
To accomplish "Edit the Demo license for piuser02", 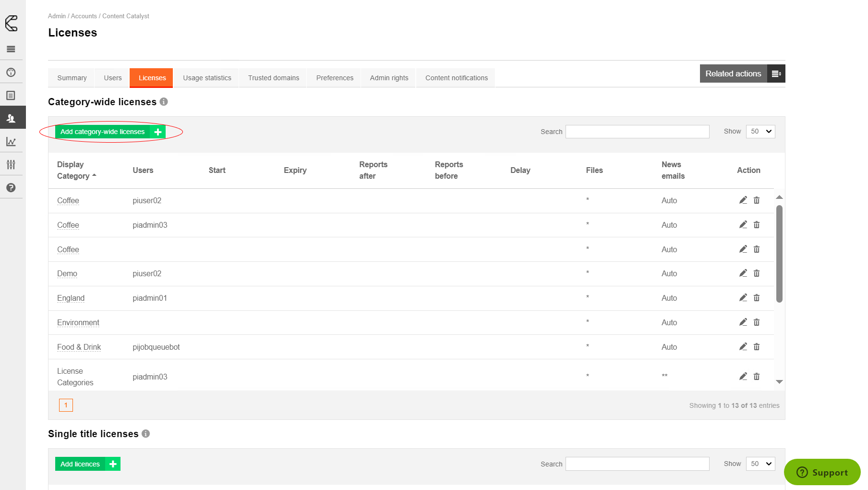I will (743, 273).
